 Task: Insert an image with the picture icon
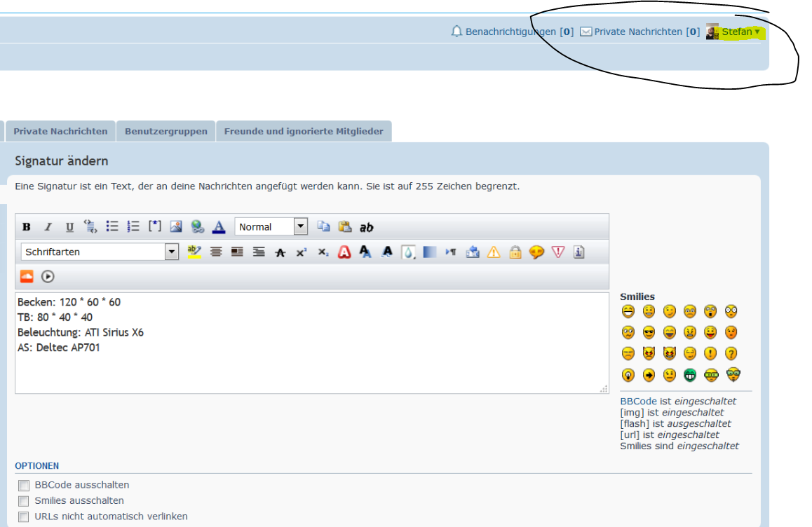click(x=176, y=226)
